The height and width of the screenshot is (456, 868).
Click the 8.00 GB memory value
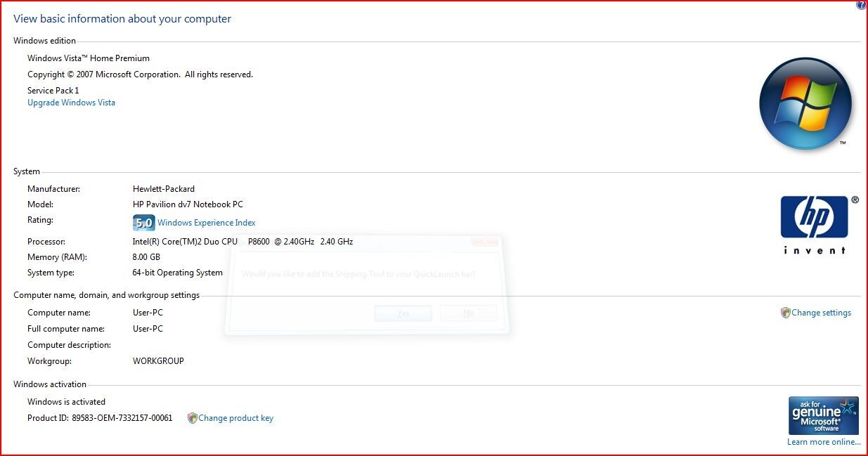(147, 257)
